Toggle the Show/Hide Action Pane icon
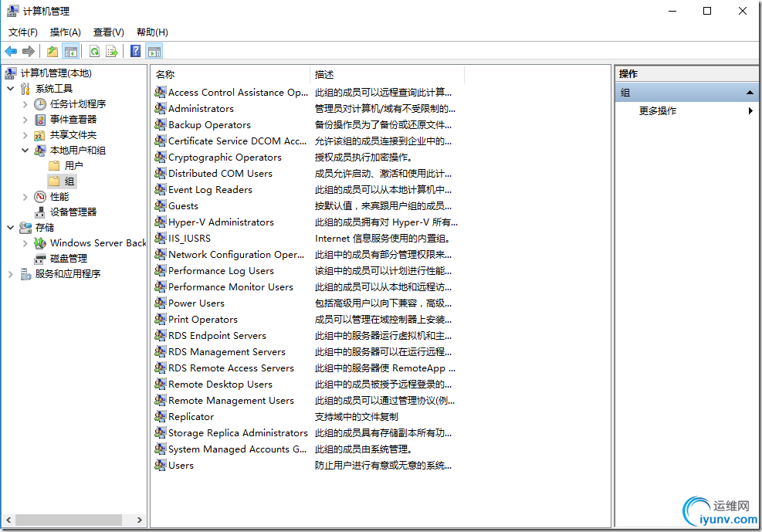The image size is (762, 532). coord(154,51)
